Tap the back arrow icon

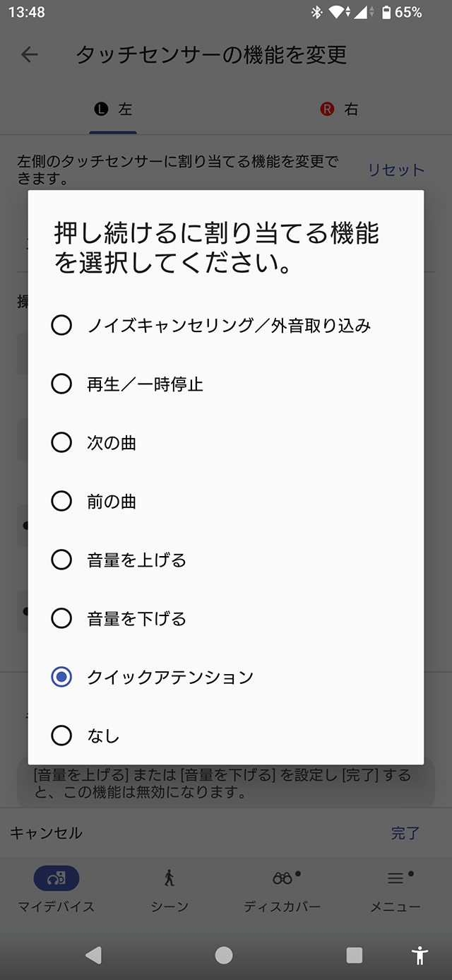tap(30, 54)
